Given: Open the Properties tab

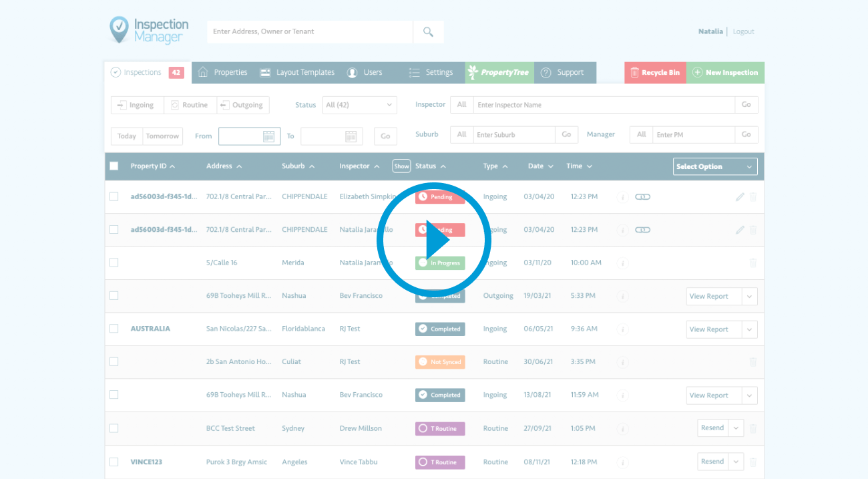Looking at the screenshot, I should tap(222, 72).
